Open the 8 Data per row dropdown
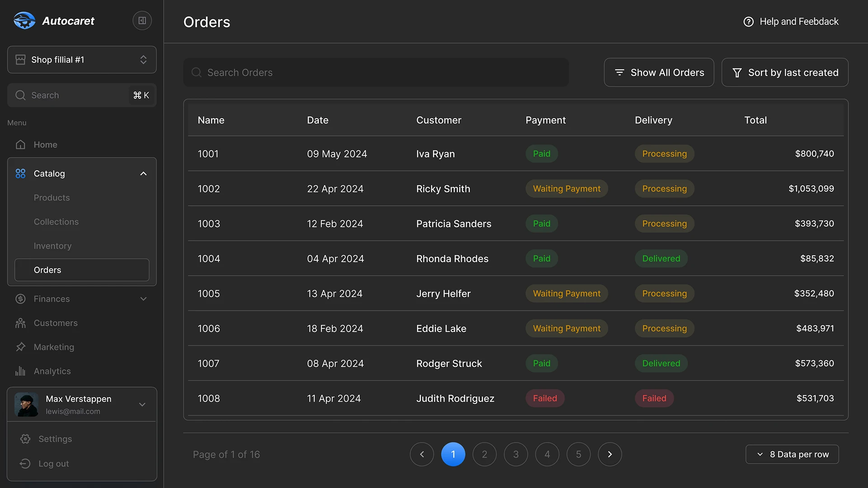 point(792,454)
